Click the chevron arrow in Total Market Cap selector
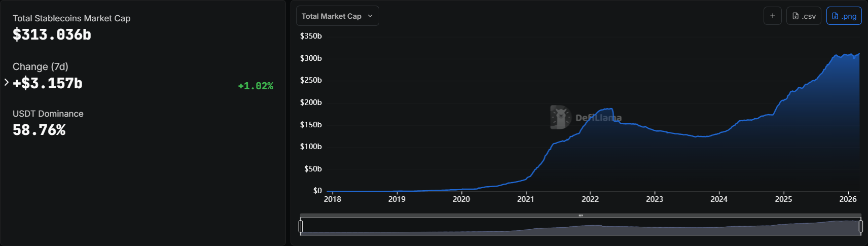 coord(370,16)
